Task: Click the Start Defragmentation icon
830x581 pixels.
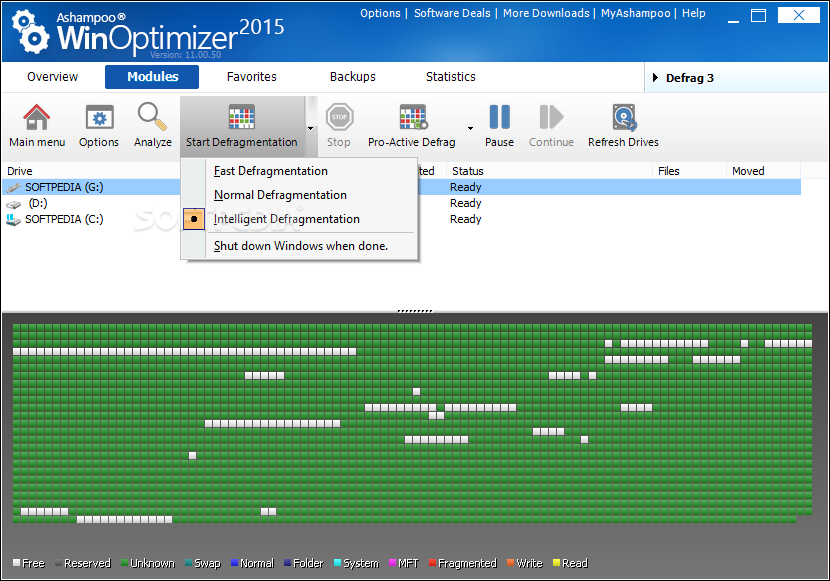Action: pos(242,117)
